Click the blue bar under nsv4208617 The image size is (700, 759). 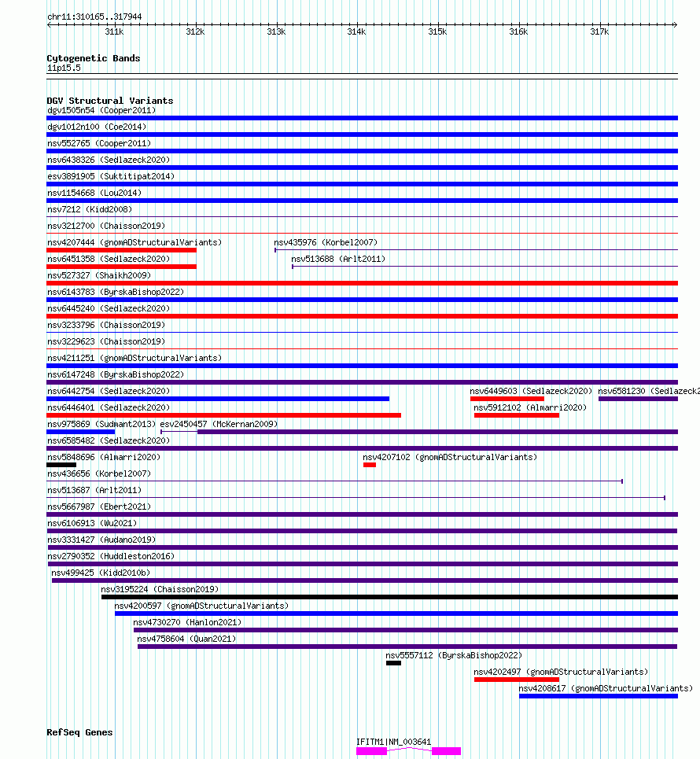pos(599,696)
